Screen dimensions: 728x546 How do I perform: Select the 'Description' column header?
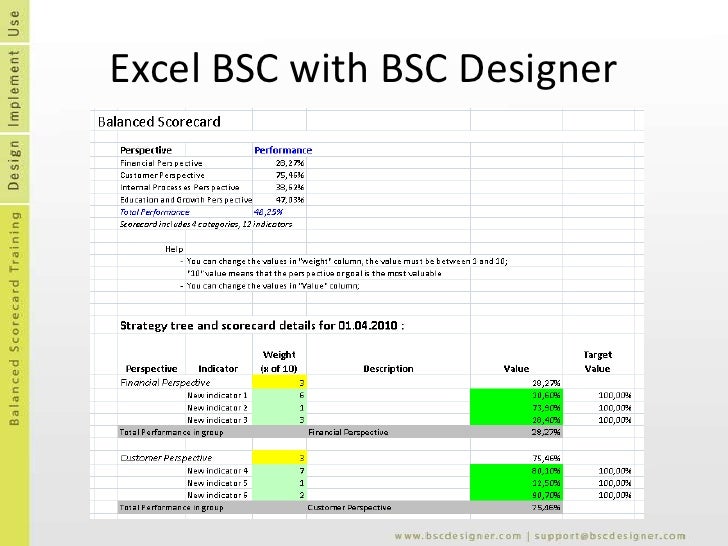pos(388,369)
